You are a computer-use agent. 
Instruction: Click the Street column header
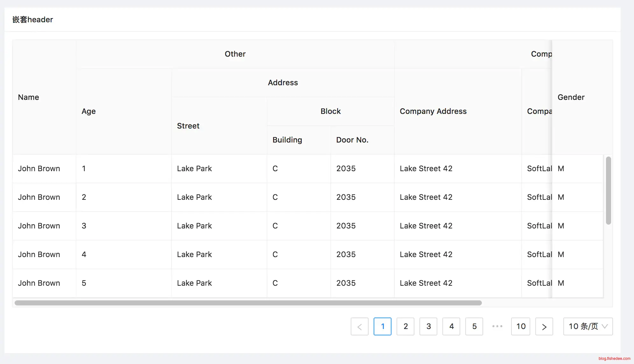[x=188, y=126]
